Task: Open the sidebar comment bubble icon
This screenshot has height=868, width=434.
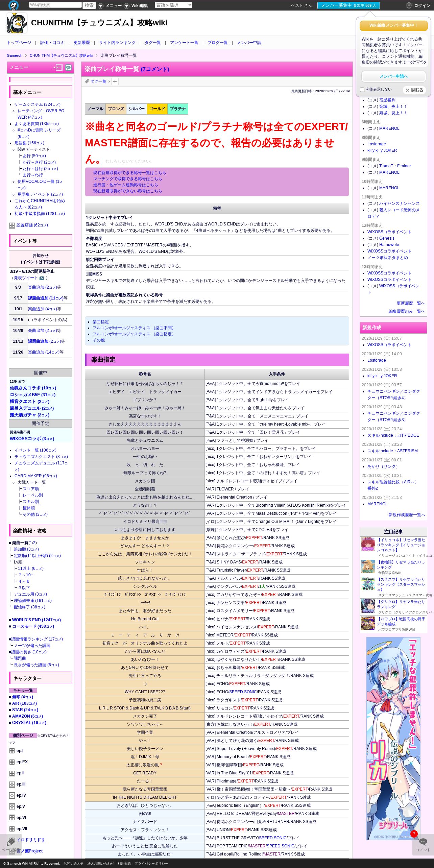Action: (x=68, y=68)
